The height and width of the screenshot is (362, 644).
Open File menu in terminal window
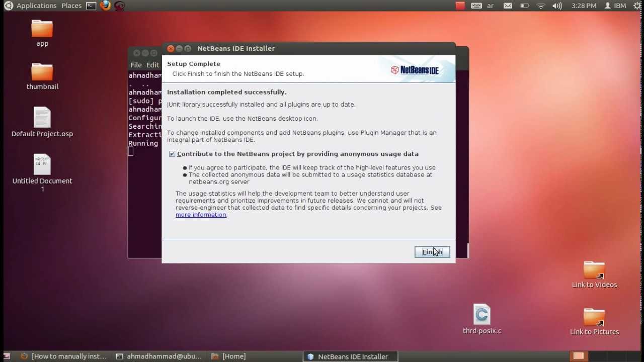(x=136, y=65)
